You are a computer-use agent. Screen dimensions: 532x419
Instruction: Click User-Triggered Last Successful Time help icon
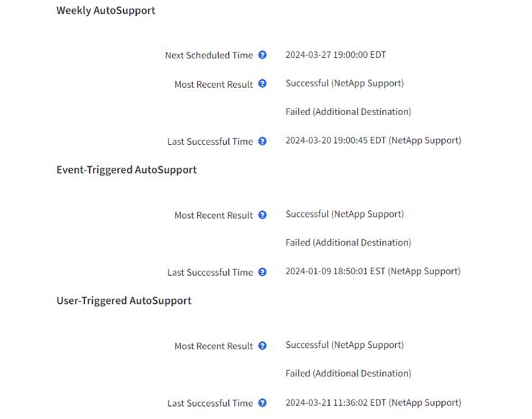(x=263, y=403)
